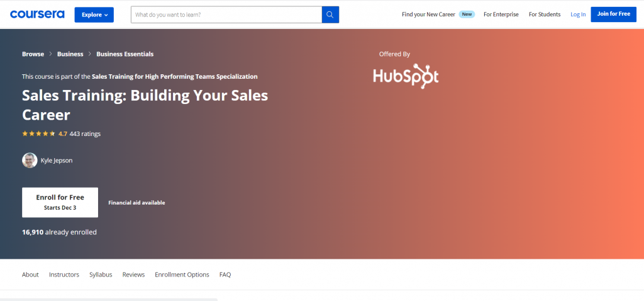Click the 4.7 rating value
The width and height of the screenshot is (644, 301).
point(63,133)
